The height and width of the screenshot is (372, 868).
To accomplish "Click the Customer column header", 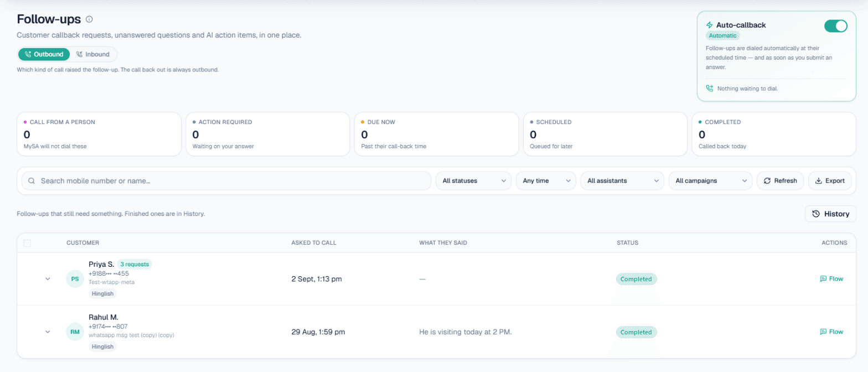I will click(x=82, y=242).
